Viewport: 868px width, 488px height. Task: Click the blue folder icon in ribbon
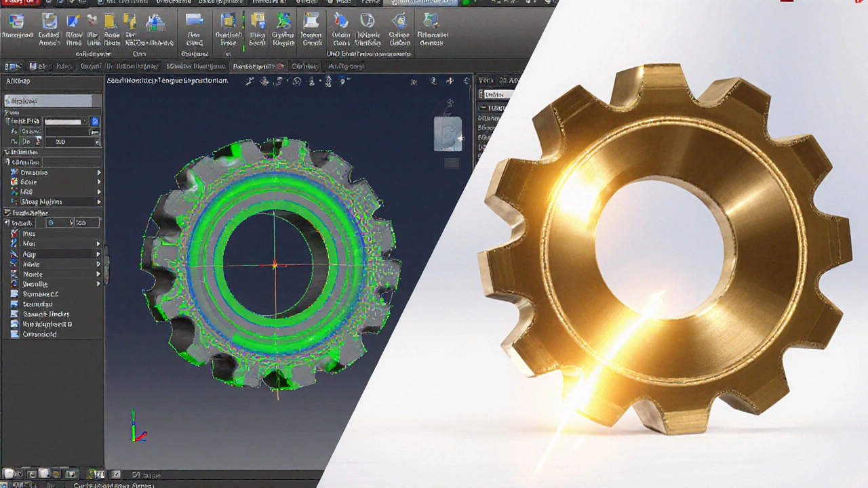pos(194,21)
